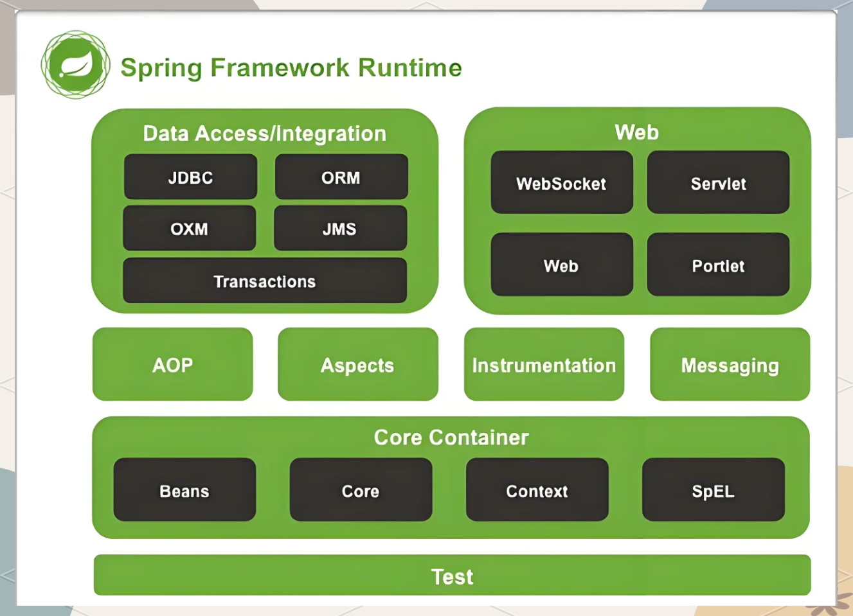The height and width of the screenshot is (616, 853).
Task: Click the Beans module box
Action: 185,489
